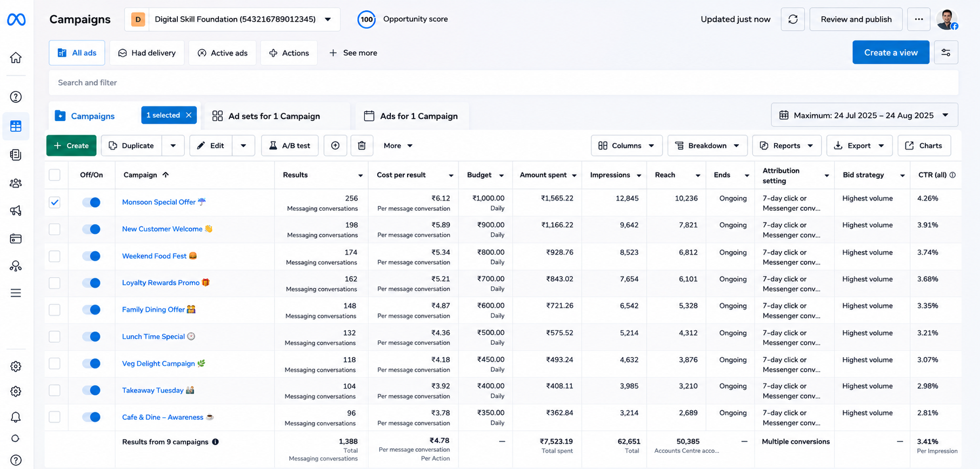Open the Ads reporting sidebar icon
The width and height of the screenshot is (980, 469).
(16, 155)
